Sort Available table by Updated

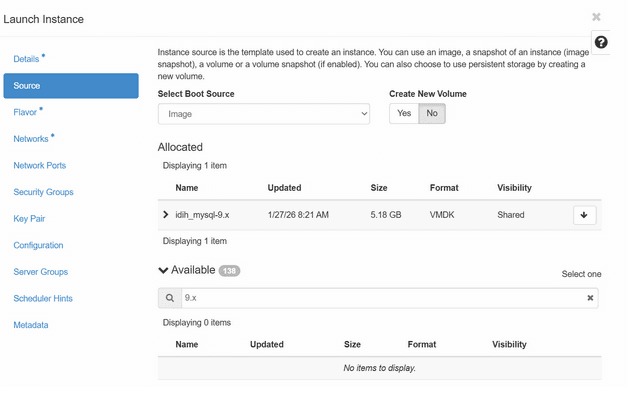(267, 344)
